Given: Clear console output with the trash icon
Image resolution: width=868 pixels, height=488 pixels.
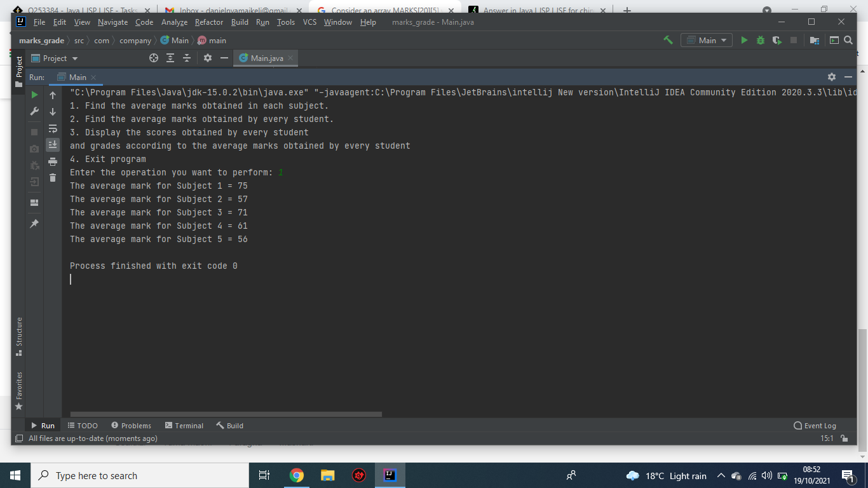Looking at the screenshot, I should click(53, 178).
